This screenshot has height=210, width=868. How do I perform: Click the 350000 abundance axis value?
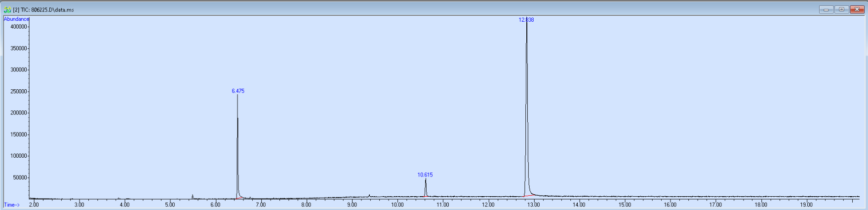tap(19, 48)
